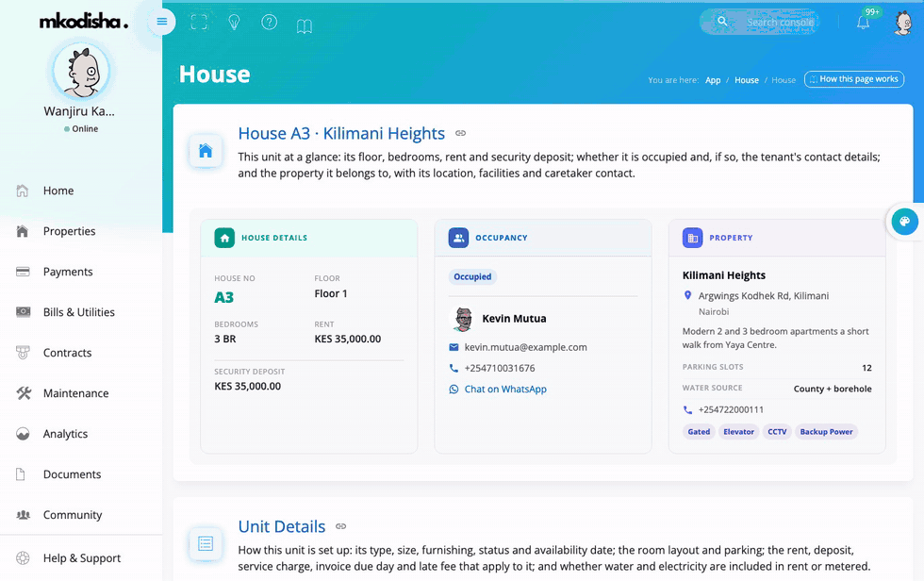Click the Occupancy card people icon

(x=458, y=238)
